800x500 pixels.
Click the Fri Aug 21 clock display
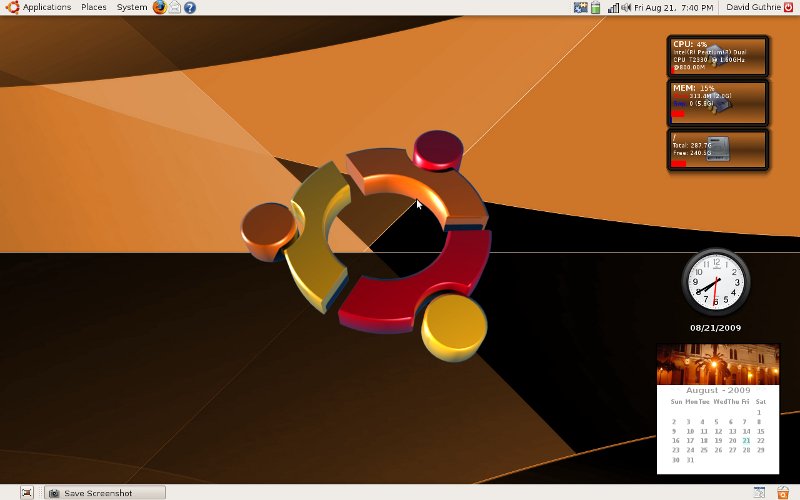(674, 7)
